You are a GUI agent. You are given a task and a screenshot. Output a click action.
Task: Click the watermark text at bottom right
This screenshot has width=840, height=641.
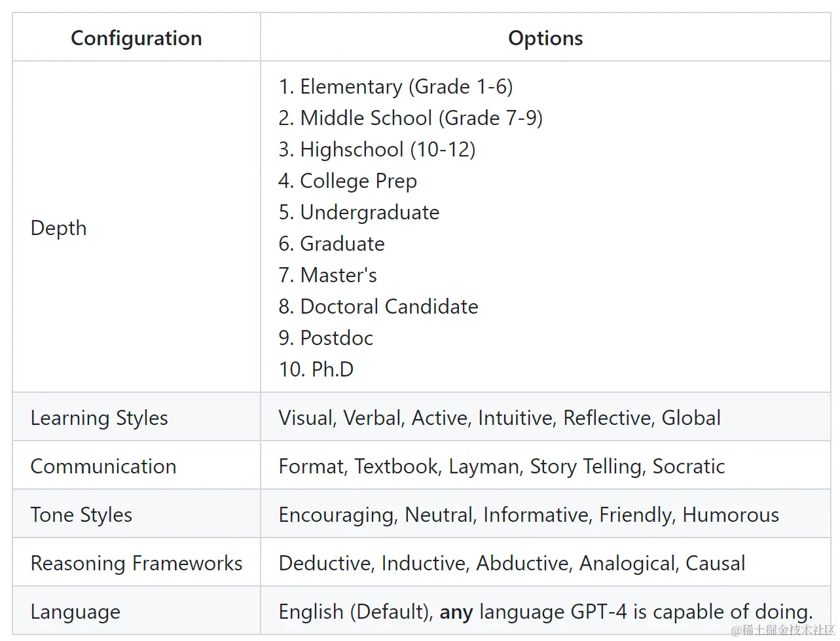coord(783,630)
